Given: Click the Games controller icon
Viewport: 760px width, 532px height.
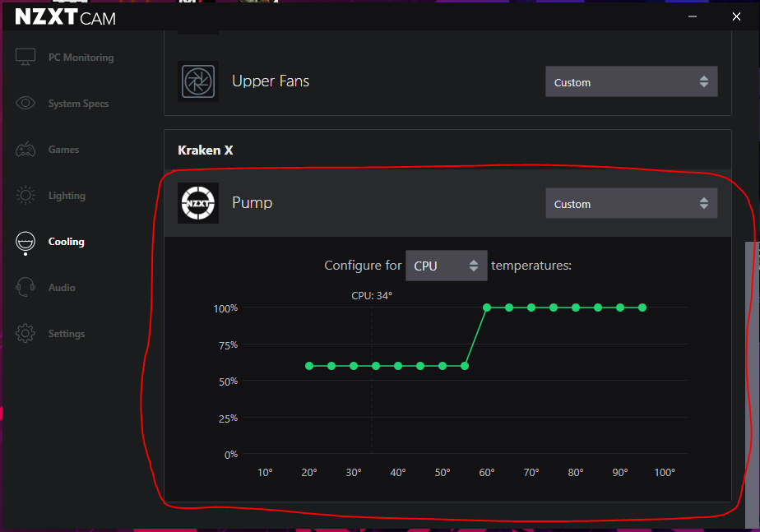Looking at the screenshot, I should (x=25, y=149).
